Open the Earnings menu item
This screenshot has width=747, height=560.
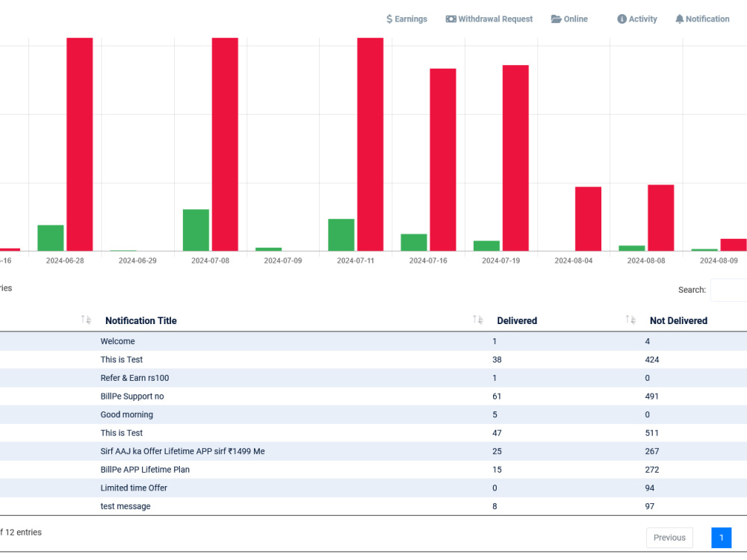click(406, 19)
